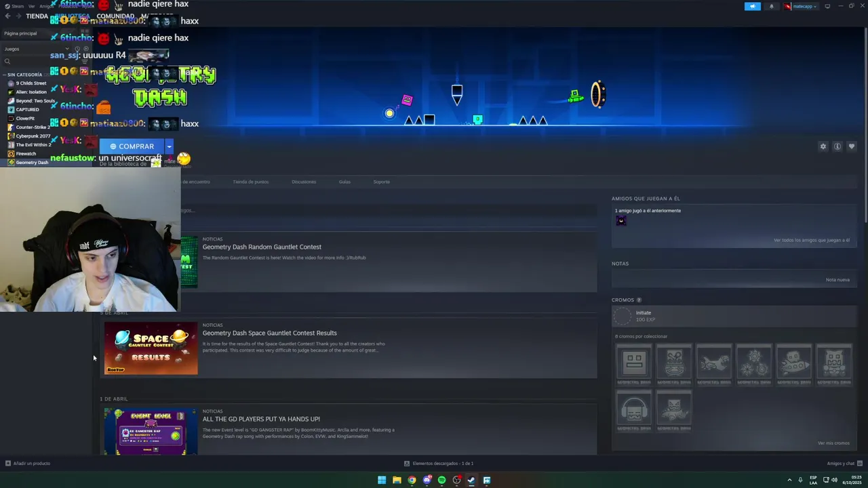Viewport: 868px width, 488px height.
Task: Click the microphone tray icon
Action: 800,481
